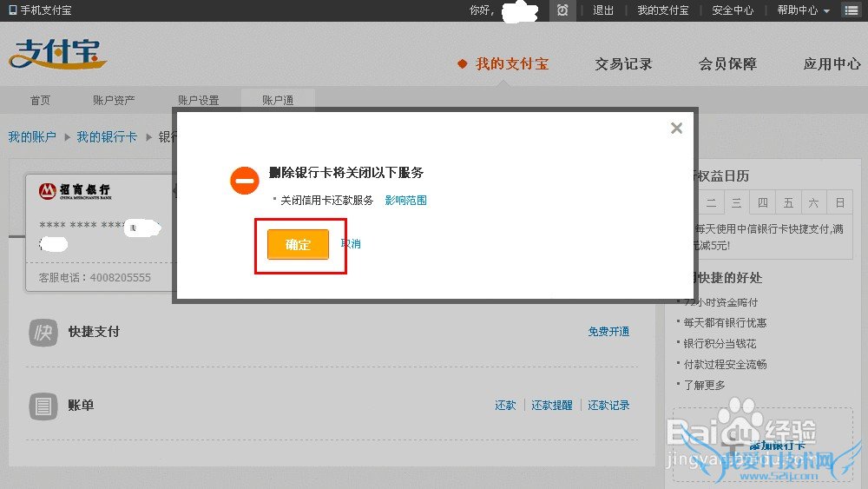Image resolution: width=868 pixels, height=489 pixels.
Task: Expand the 帮助中心 dropdown
Action: click(x=803, y=10)
